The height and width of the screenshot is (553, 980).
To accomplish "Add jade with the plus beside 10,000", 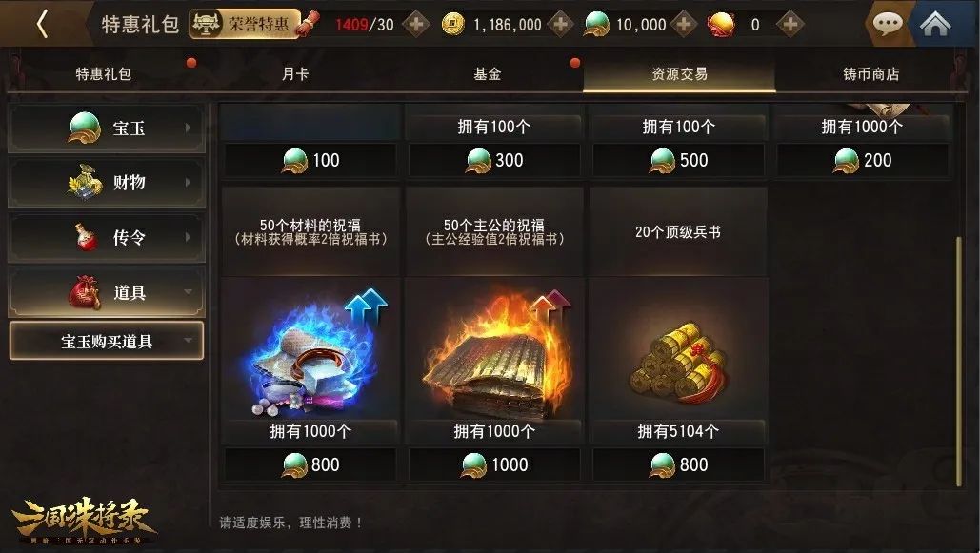I will 684,25.
